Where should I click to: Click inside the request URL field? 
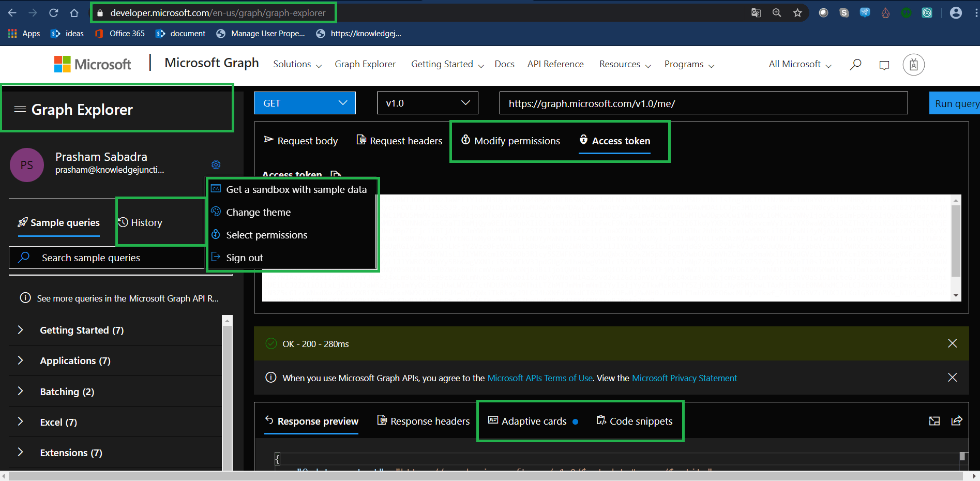(x=703, y=103)
